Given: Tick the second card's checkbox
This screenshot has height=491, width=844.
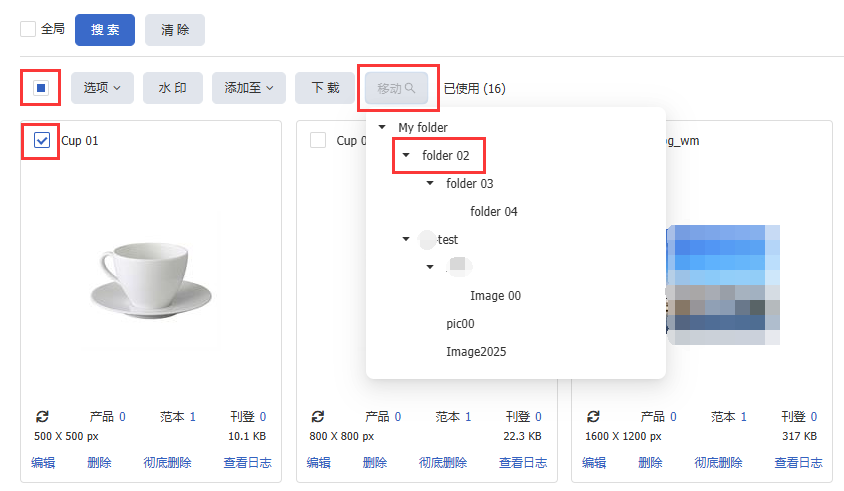Looking at the screenshot, I should click(x=318, y=141).
